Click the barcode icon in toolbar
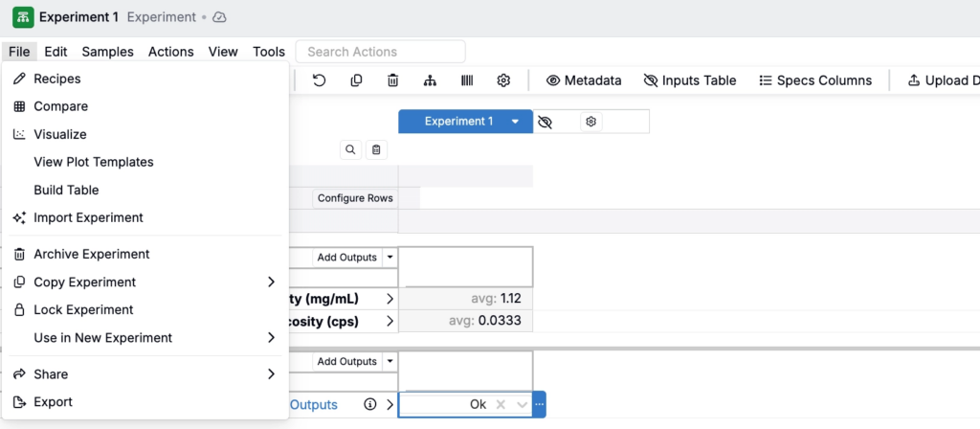980x429 pixels. (466, 80)
